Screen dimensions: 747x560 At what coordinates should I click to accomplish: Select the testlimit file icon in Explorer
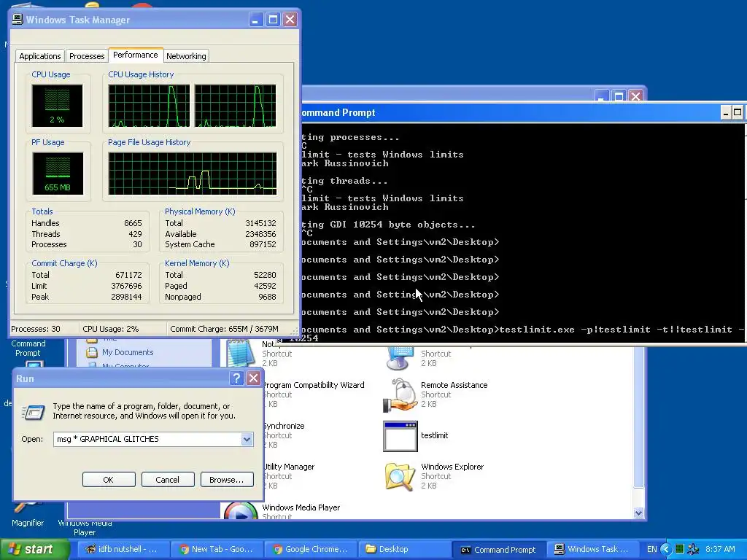pyautogui.click(x=400, y=436)
